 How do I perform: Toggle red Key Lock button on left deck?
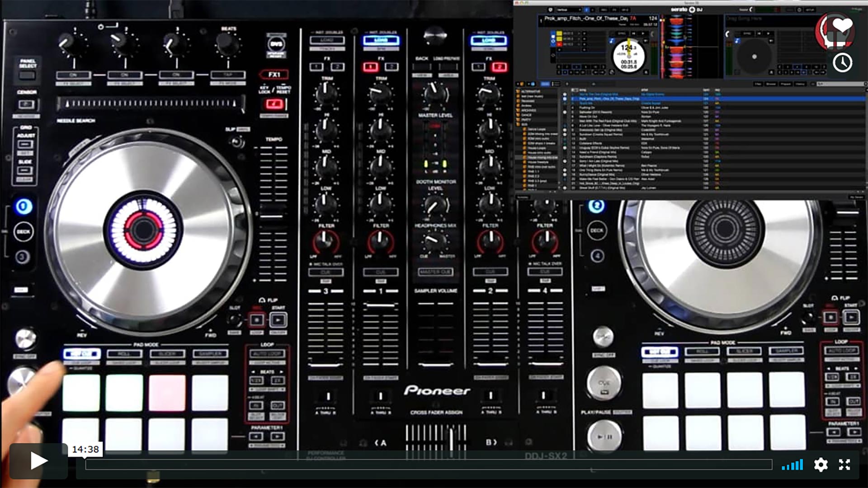click(274, 104)
